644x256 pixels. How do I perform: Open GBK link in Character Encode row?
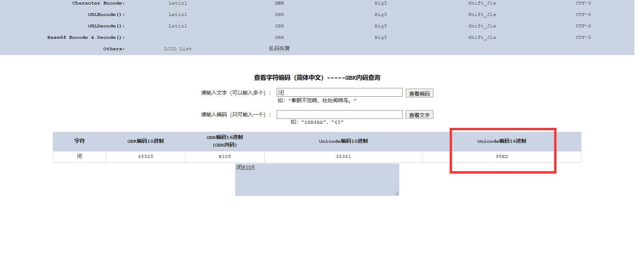point(279,3)
